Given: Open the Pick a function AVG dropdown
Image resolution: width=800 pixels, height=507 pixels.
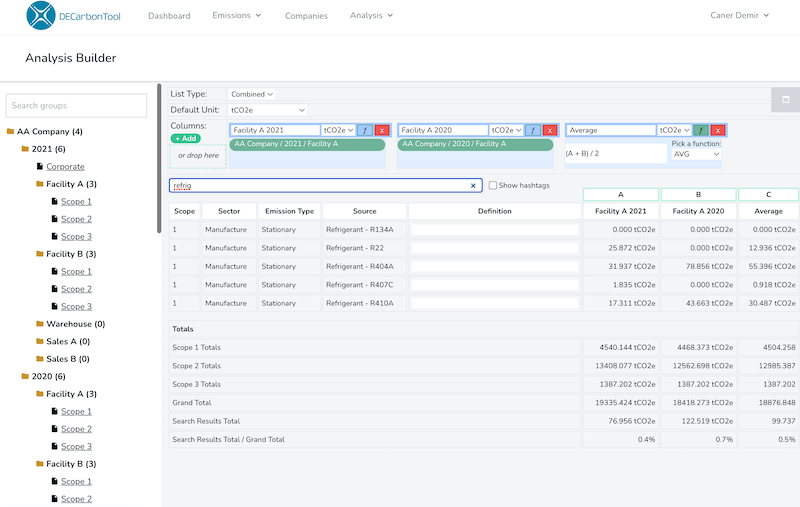Looking at the screenshot, I should tap(696, 154).
